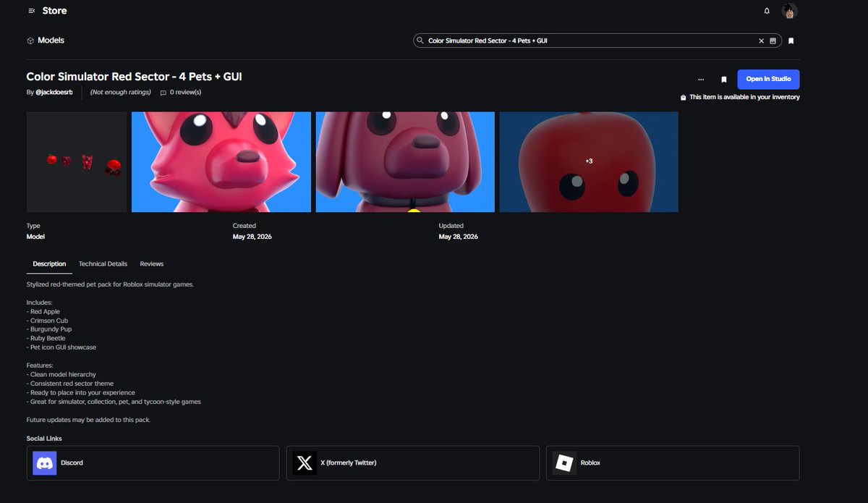This screenshot has height=503, width=868.
Task: Switch to the Reviews tab
Action: [x=152, y=264]
